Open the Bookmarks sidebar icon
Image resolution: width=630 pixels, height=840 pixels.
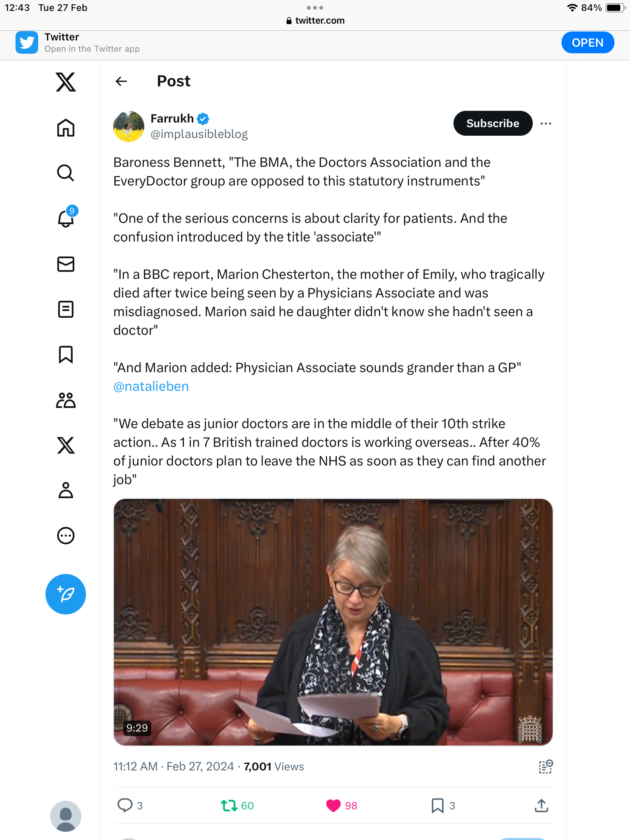point(66,355)
